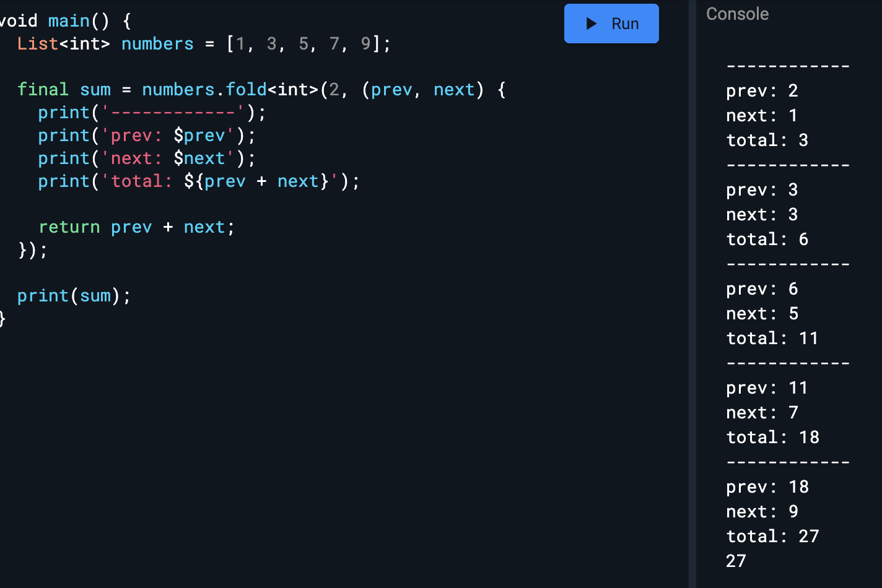Screen dimensions: 882x588
Task: Click the print('------------') code line
Action: pos(152,113)
